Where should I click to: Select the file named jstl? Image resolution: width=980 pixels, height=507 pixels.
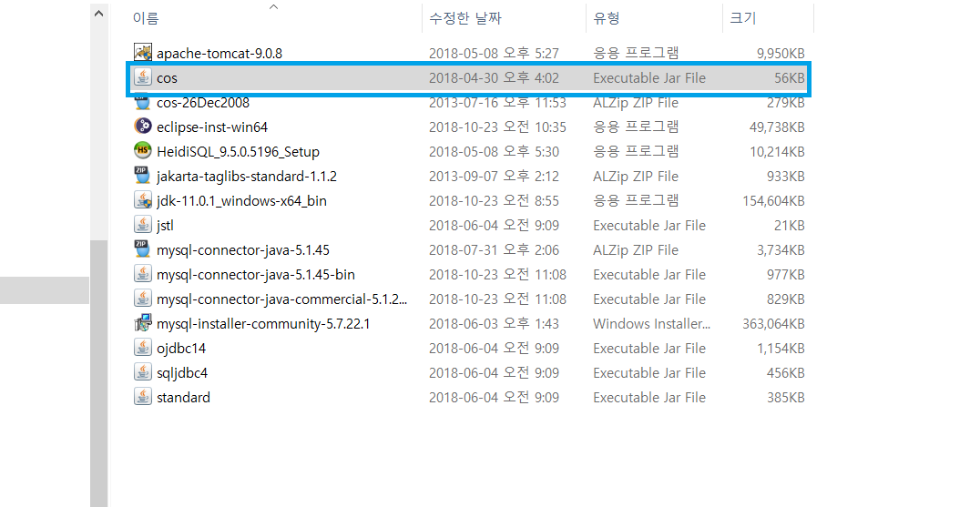pyautogui.click(x=165, y=226)
